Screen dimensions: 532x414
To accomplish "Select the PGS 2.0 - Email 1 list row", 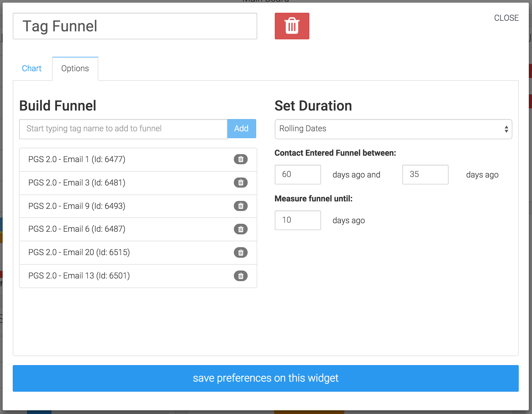I will [120, 159].
